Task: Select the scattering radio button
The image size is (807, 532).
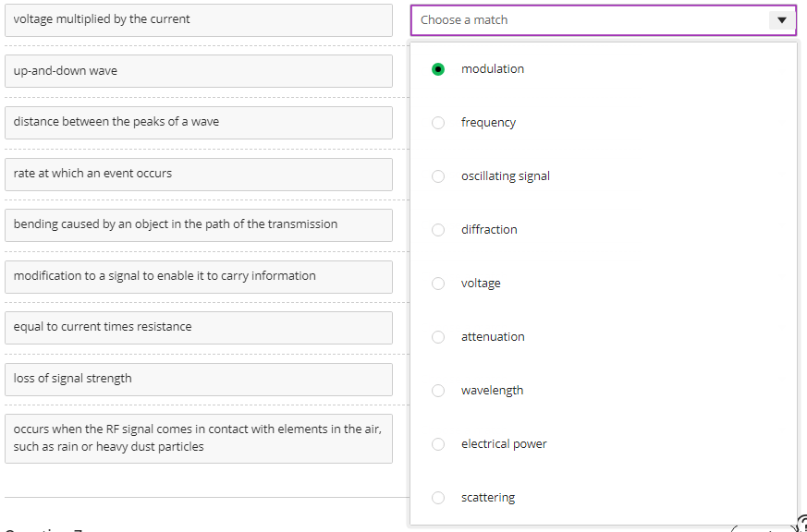Action: (438, 498)
